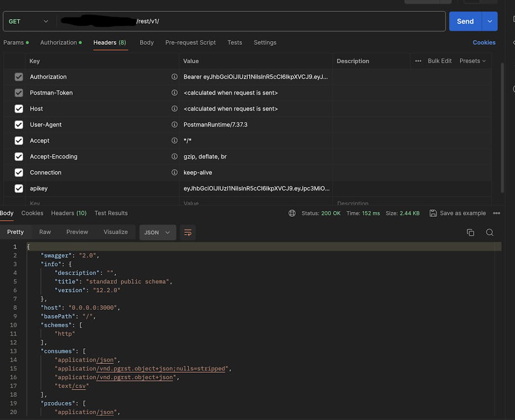Image resolution: width=515 pixels, height=420 pixels.
Task: Click the info icon beside User-Agent header
Action: point(175,125)
